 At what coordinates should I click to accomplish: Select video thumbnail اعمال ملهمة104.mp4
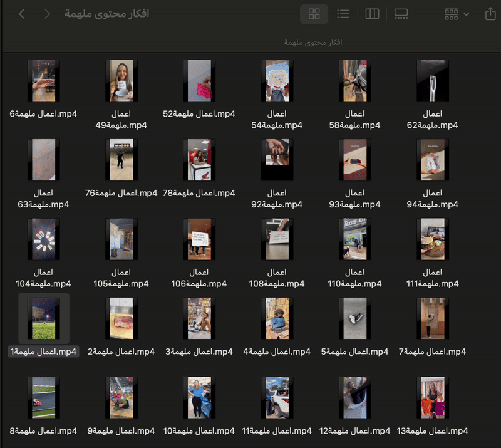click(43, 239)
